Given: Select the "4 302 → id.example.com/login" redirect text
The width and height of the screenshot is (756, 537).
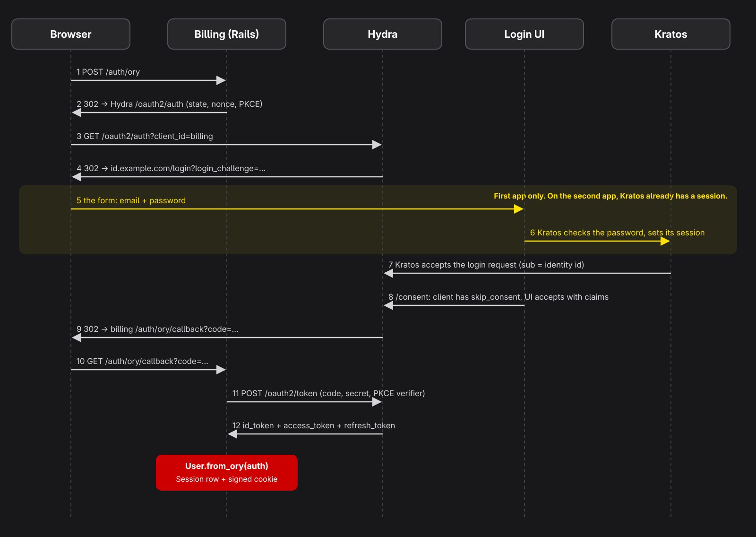Looking at the screenshot, I should tap(171, 168).
